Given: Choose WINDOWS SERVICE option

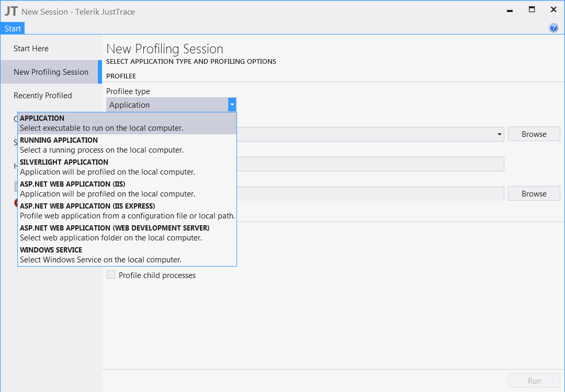Looking at the screenshot, I should [127, 255].
